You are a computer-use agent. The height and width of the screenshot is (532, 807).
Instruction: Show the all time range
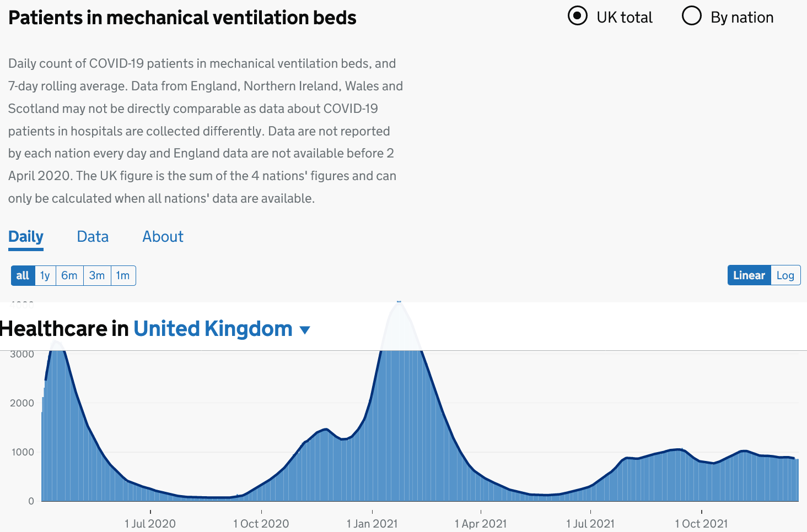(x=23, y=275)
